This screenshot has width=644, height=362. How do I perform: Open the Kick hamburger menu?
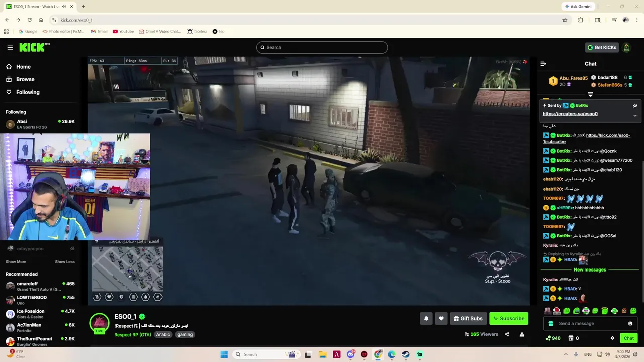pyautogui.click(x=10, y=47)
